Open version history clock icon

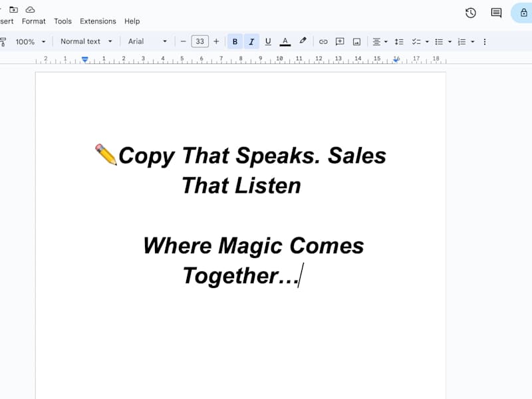pos(471,13)
